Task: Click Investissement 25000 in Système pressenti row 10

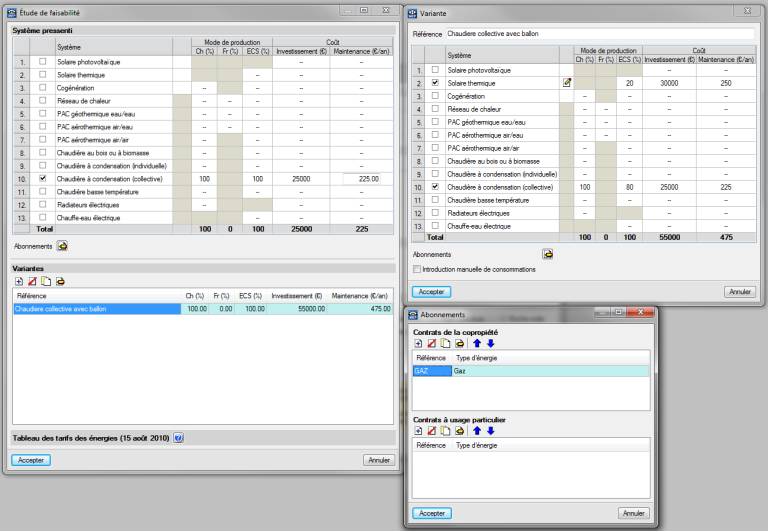Action: click(x=301, y=179)
